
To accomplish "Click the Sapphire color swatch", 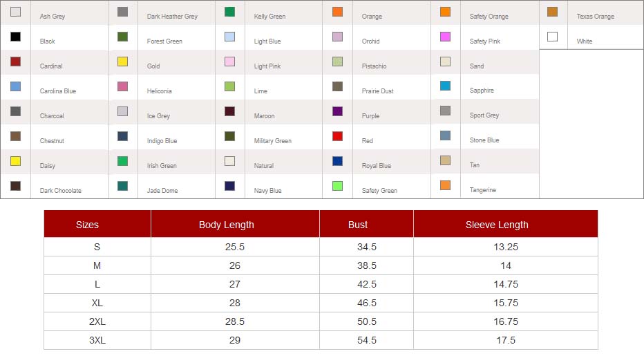I will [445, 86].
